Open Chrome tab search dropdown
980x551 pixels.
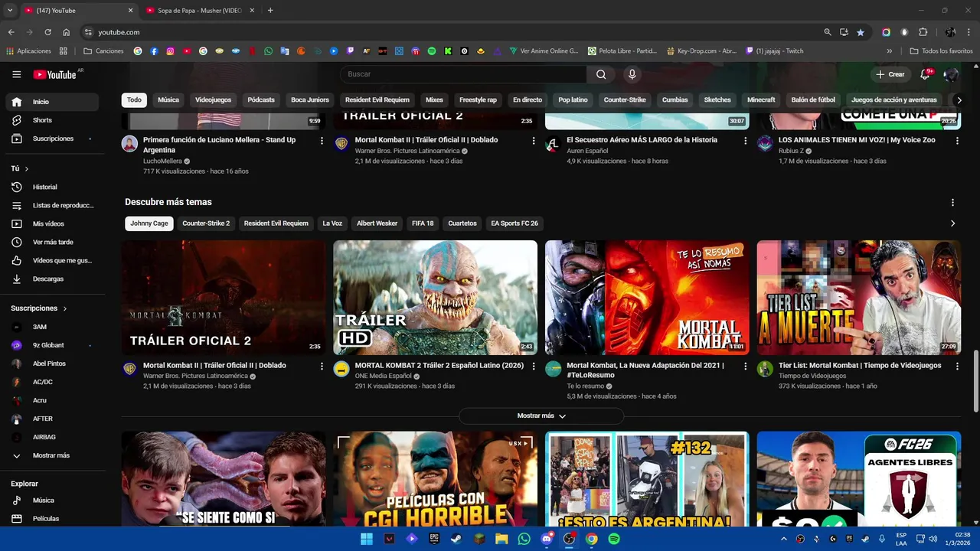(10, 10)
